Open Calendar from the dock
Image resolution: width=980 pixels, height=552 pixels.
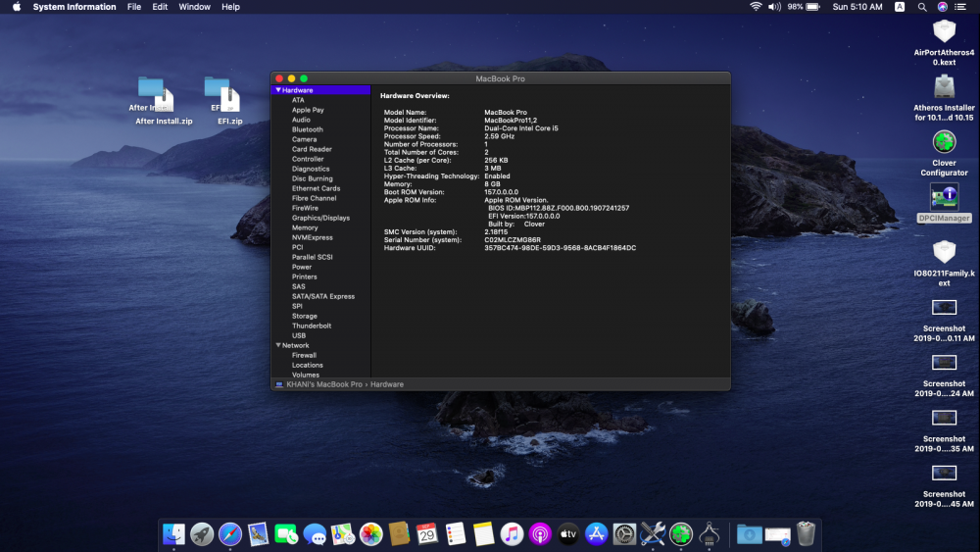pos(427,534)
